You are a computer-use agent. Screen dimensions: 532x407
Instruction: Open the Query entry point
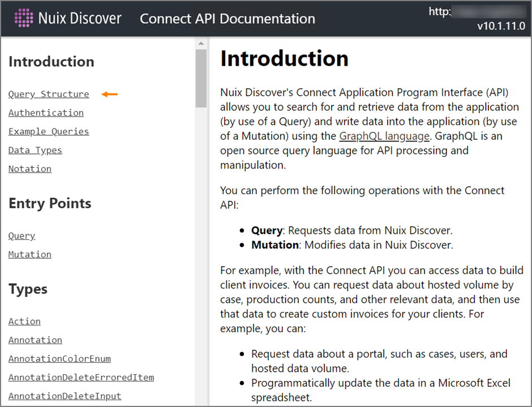click(x=22, y=235)
